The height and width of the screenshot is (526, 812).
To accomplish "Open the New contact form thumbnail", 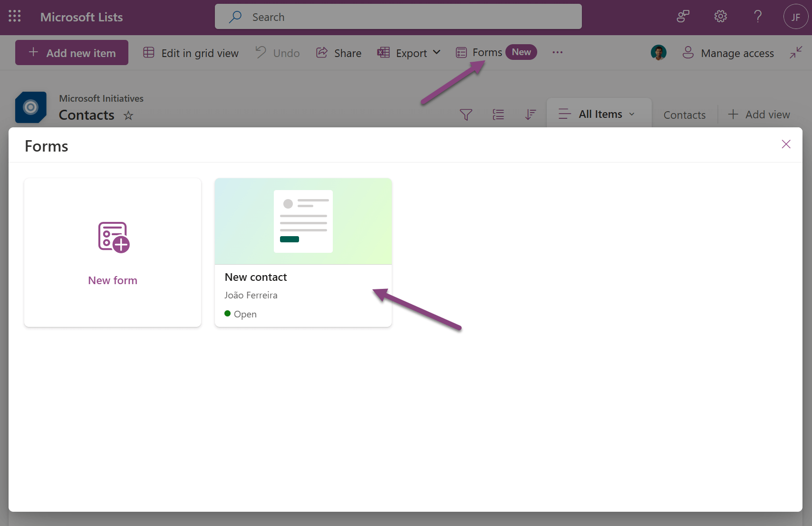I will tap(303, 221).
